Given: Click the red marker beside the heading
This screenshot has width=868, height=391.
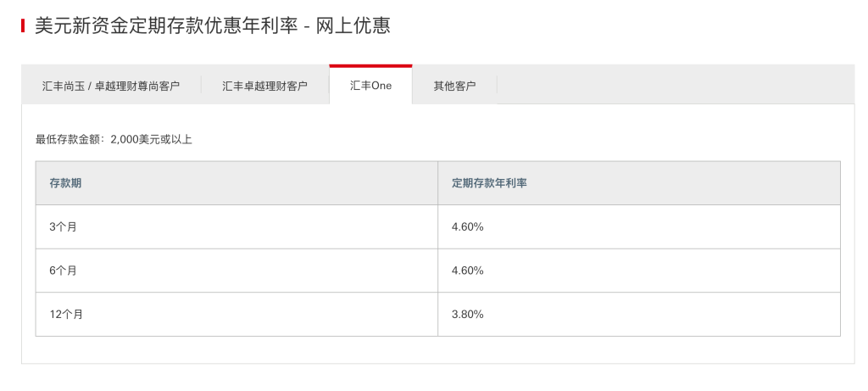Looking at the screenshot, I should pos(23,26).
